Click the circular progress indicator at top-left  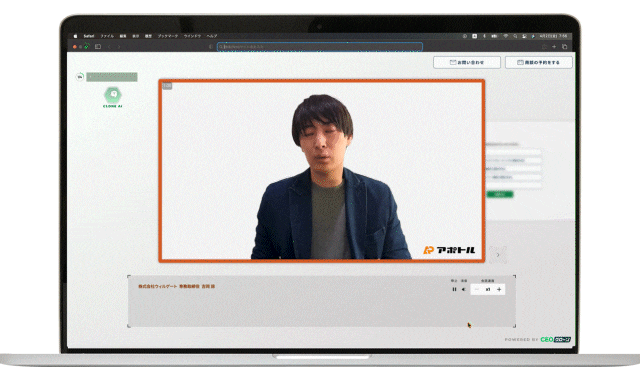(x=80, y=76)
